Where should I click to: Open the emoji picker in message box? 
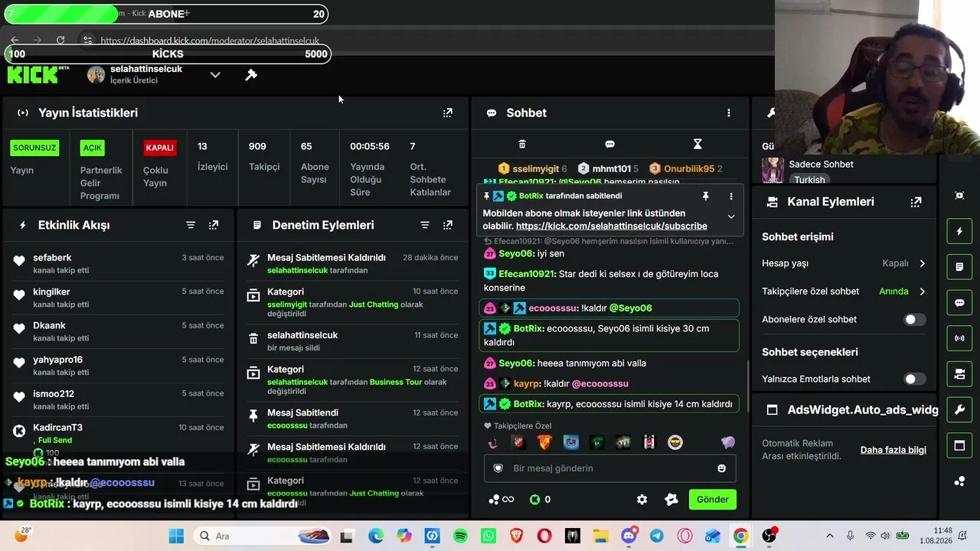pyautogui.click(x=721, y=468)
